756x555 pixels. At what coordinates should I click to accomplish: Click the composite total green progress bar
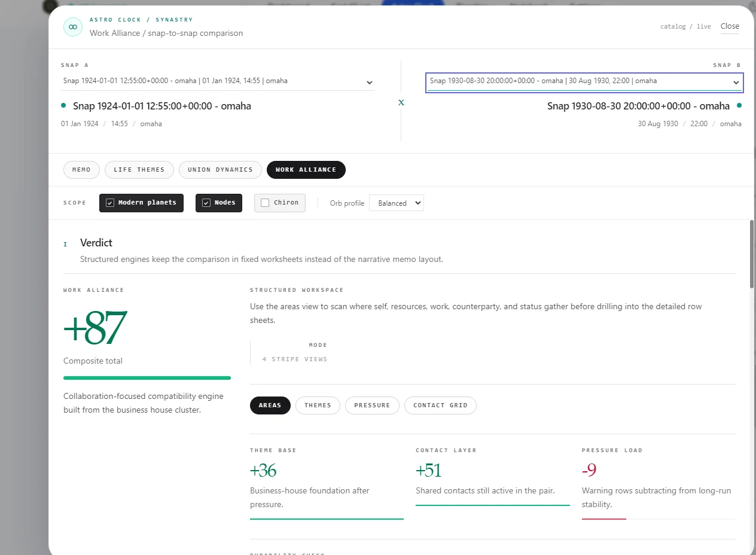pos(147,378)
